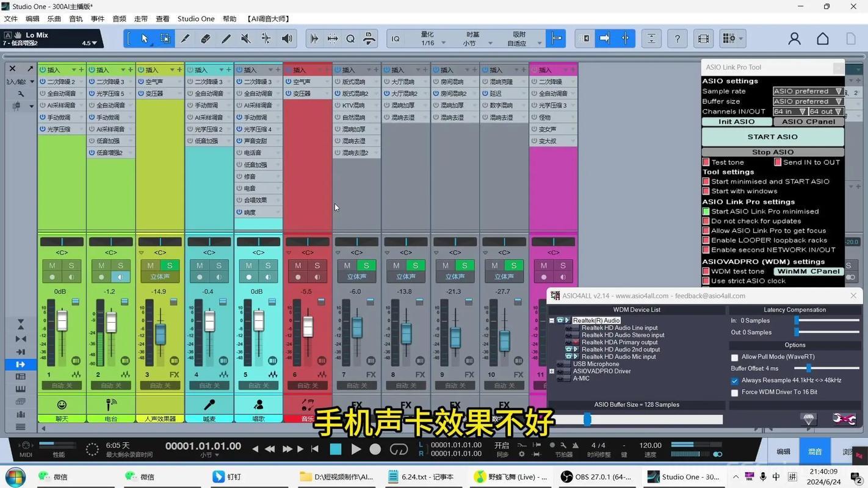Select the Listen speaker tool
The height and width of the screenshot is (488, 868).
pos(287,38)
